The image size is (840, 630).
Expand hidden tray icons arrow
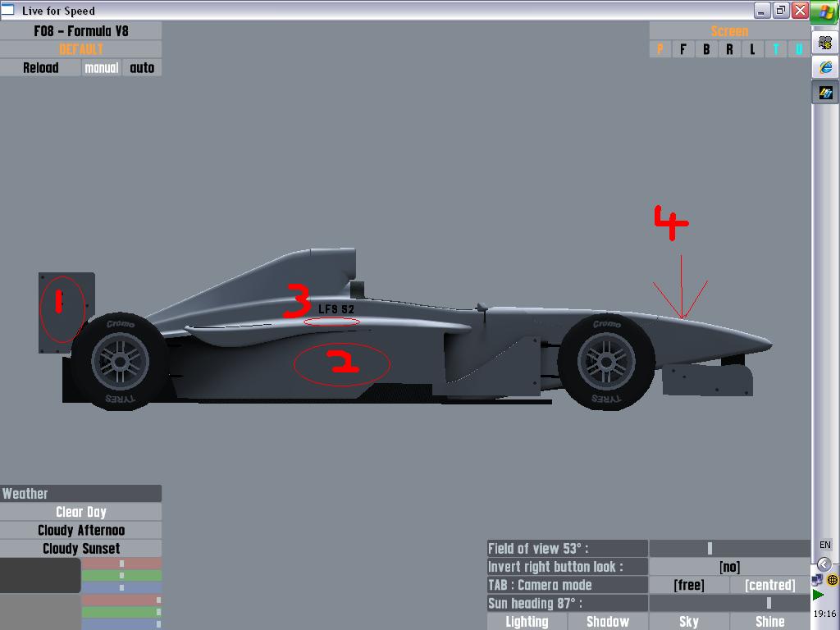pyautogui.click(x=824, y=564)
